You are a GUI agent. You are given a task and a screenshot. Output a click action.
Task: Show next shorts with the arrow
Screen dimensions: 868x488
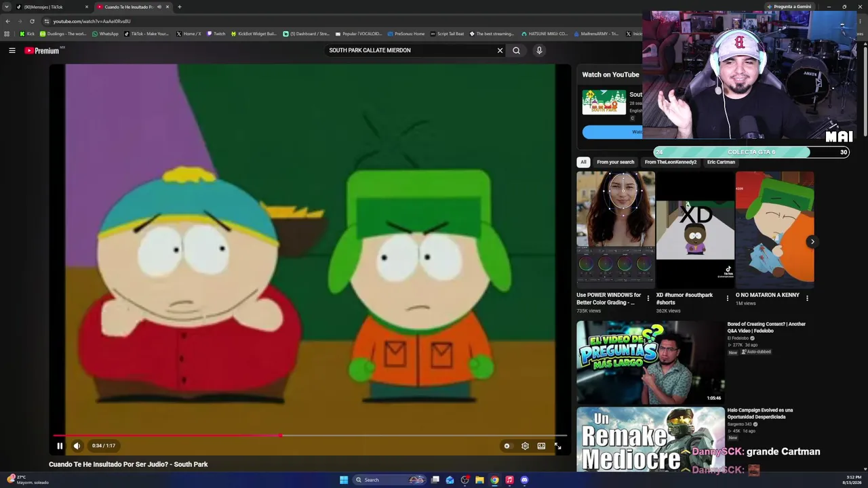tap(812, 242)
